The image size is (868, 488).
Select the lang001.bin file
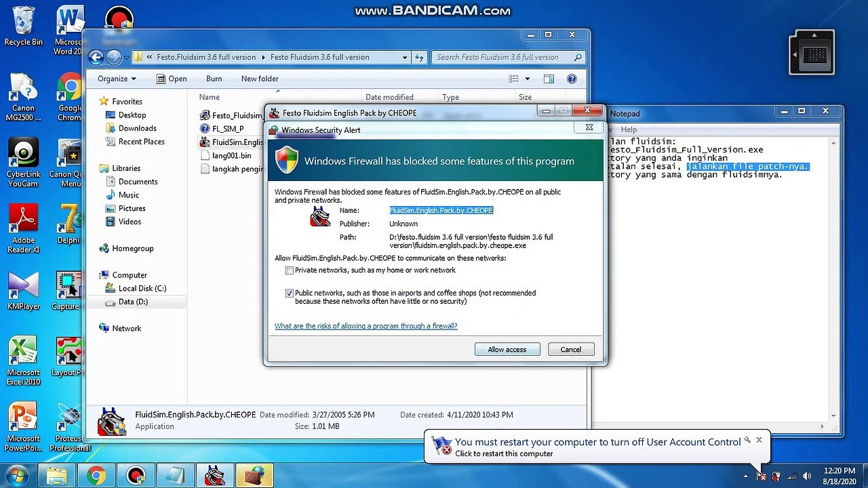point(231,156)
